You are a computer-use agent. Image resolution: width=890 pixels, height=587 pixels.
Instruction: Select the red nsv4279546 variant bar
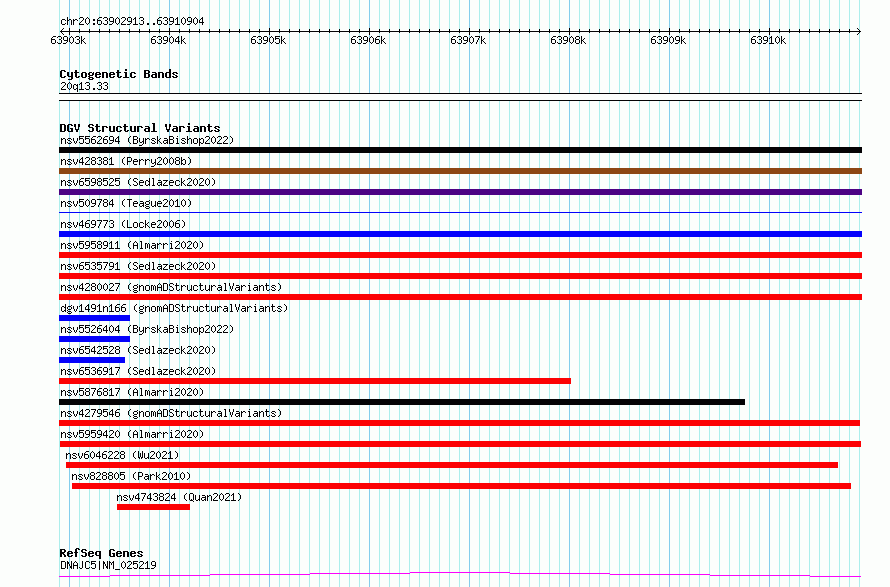click(460, 424)
